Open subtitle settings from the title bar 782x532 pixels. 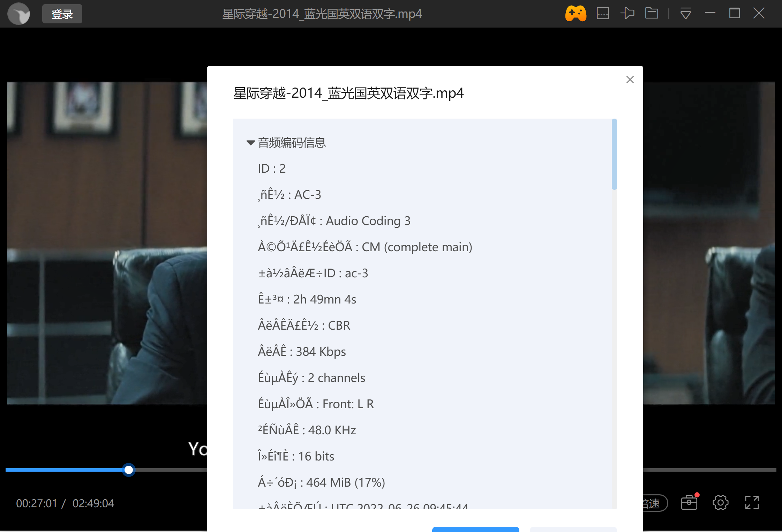603,14
